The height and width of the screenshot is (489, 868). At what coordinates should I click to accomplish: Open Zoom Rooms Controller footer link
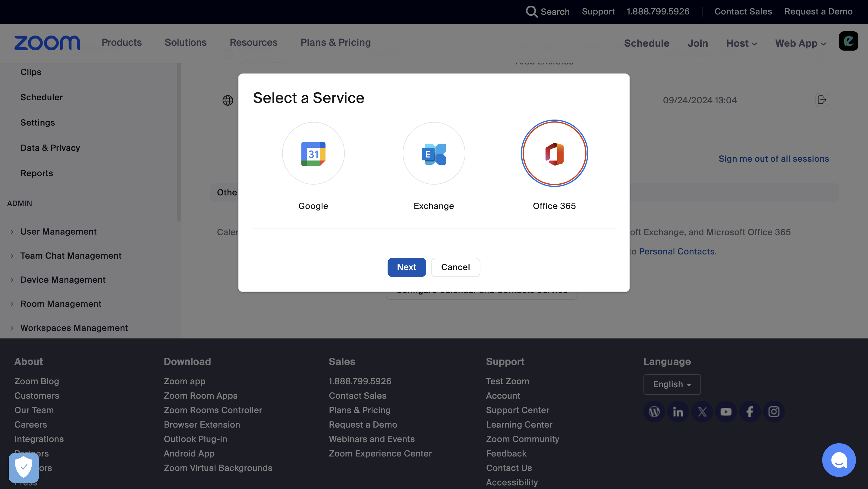(x=212, y=410)
